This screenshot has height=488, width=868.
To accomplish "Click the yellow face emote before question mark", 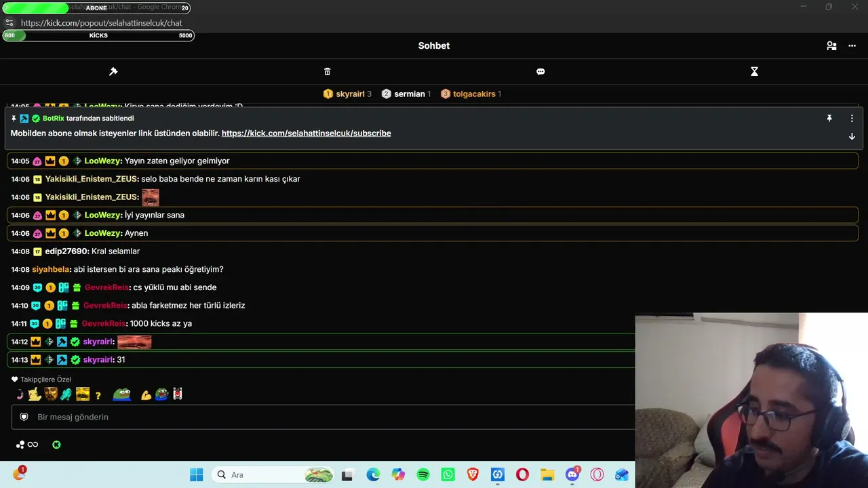I will pyautogui.click(x=83, y=394).
